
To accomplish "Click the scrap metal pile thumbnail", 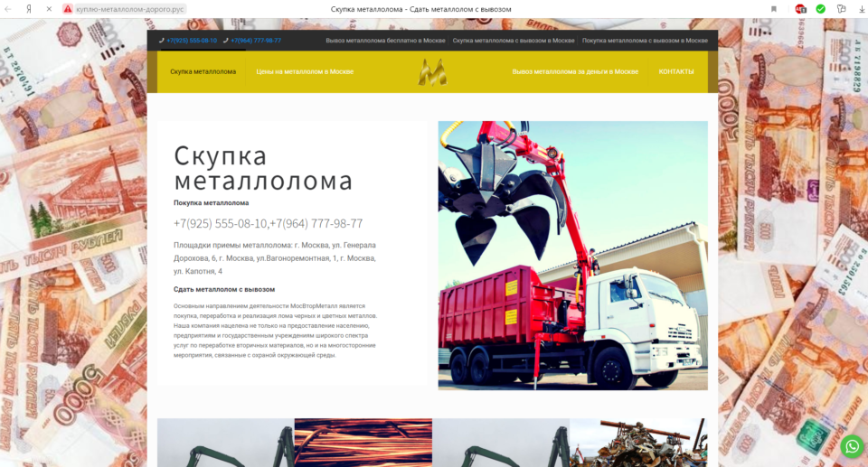I will tap(638, 442).
